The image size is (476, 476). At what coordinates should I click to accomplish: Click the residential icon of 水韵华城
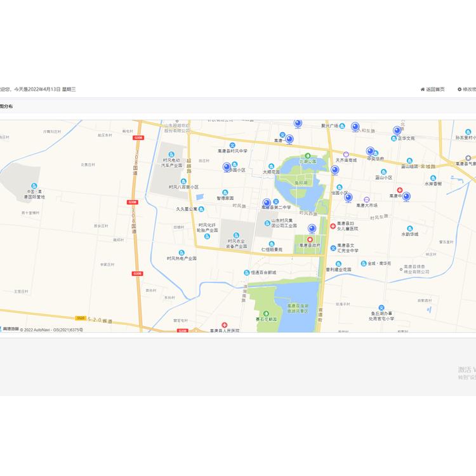pos(410,228)
